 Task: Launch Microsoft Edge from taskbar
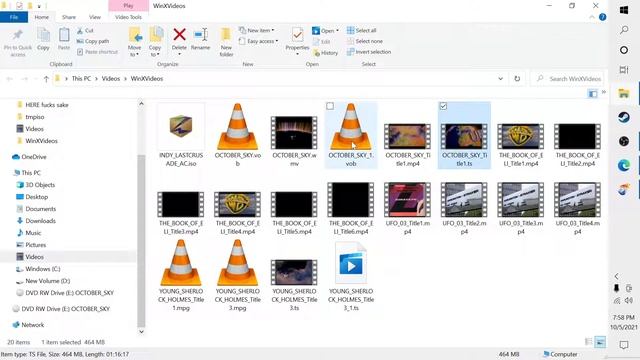pyautogui.click(x=624, y=165)
